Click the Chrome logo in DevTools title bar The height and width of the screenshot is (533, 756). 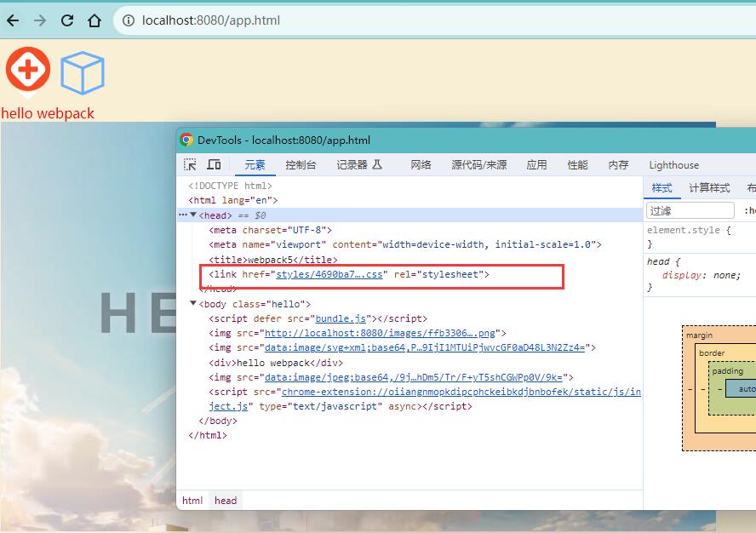coord(186,140)
